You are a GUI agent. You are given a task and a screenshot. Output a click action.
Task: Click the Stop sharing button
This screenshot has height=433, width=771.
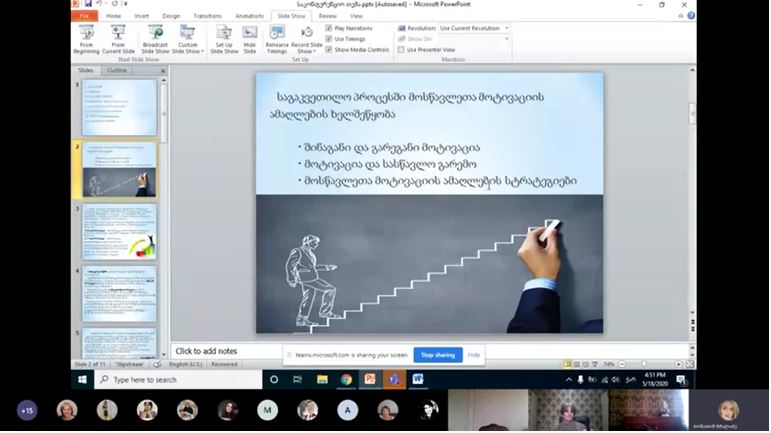click(437, 355)
